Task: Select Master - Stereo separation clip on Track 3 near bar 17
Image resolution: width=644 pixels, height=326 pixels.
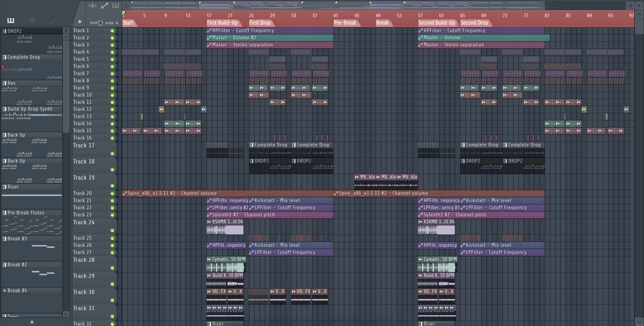Action: pyautogui.click(x=270, y=45)
